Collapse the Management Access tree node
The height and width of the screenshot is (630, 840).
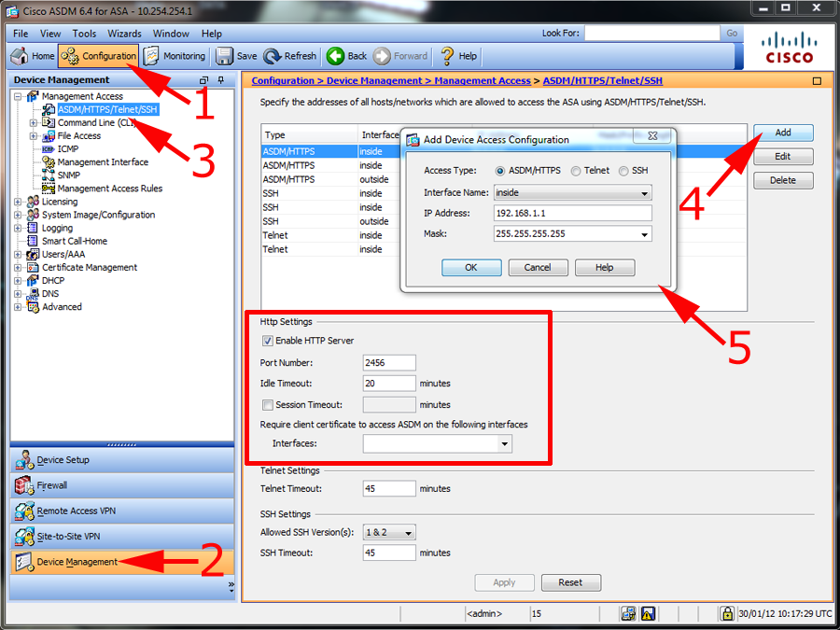pyautogui.click(x=18, y=96)
